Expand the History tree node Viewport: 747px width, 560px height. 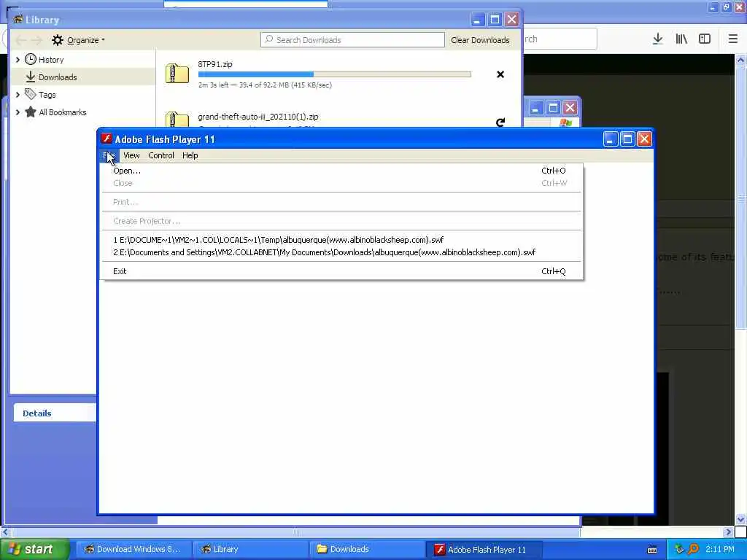coord(18,60)
